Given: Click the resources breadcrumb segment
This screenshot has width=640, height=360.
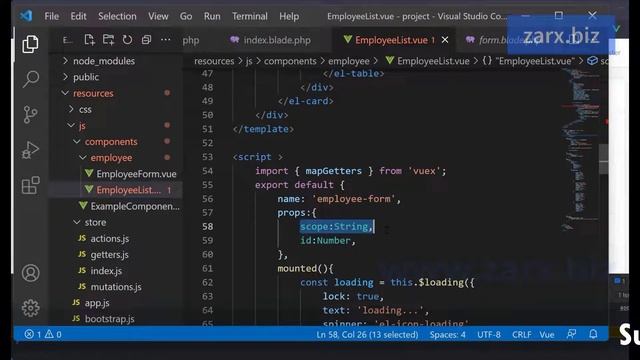Looking at the screenshot, I should tap(214, 61).
